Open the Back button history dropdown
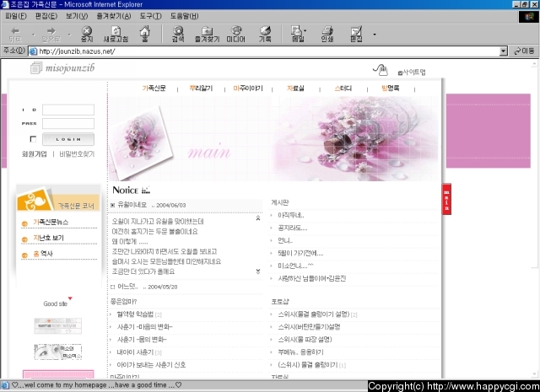The height and width of the screenshot is (392, 540). (34, 35)
